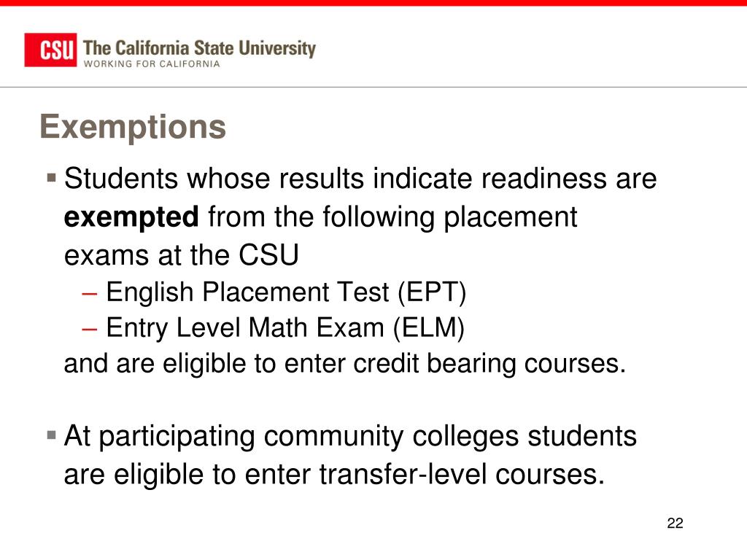Click 'eligible to enter credit bearing courses' line

click(345, 364)
